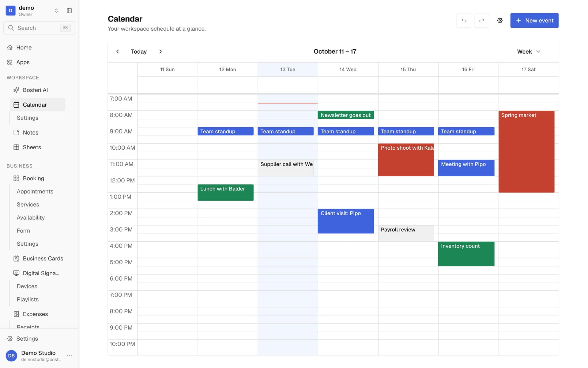Open Booking section

37,178
